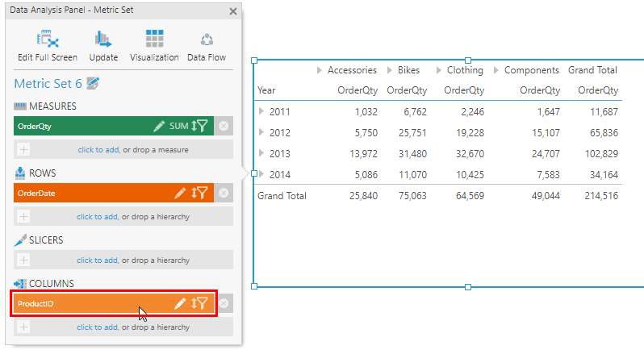
Task: Remove the OrderDate row hierarchy
Action: pyautogui.click(x=224, y=193)
